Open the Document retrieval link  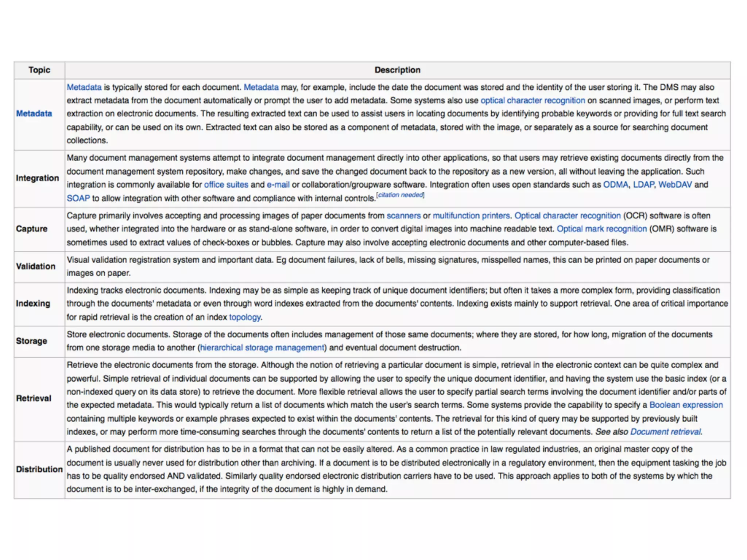665,432
